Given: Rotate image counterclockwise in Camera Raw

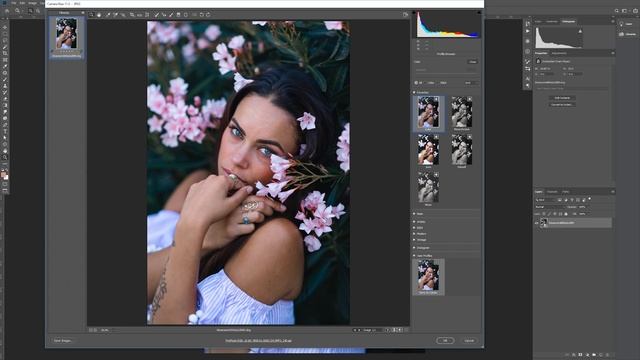Looking at the screenshot, I should click(x=201, y=15).
